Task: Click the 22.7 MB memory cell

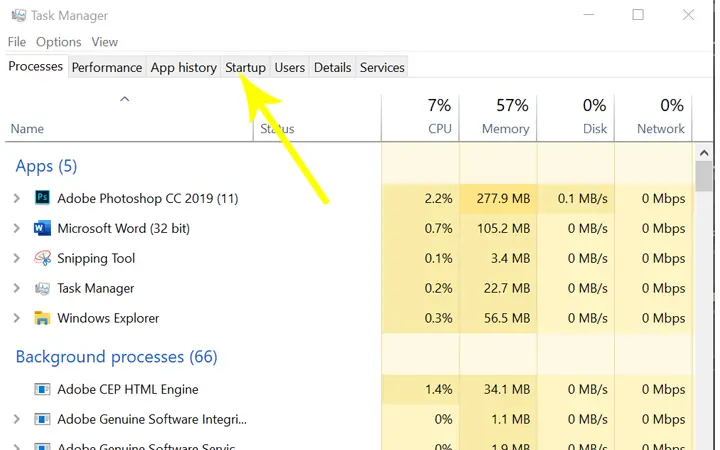Action: click(x=498, y=288)
